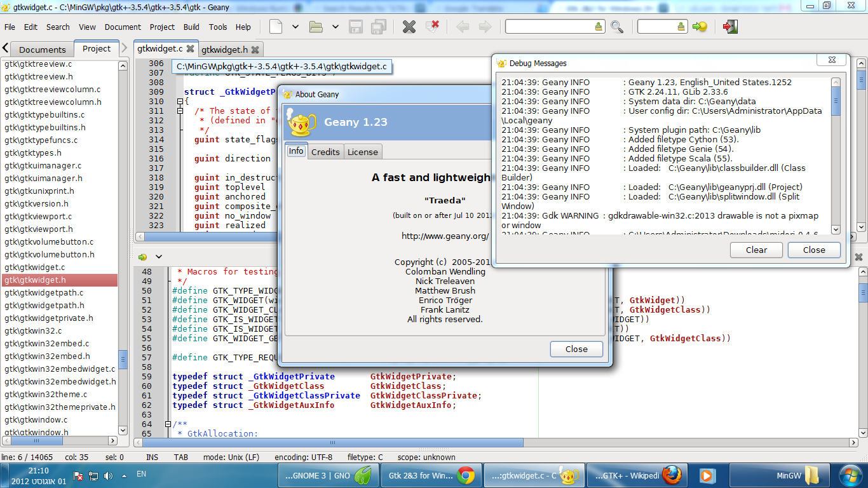Close the About Geany dialog
The image size is (868, 488).
(576, 349)
